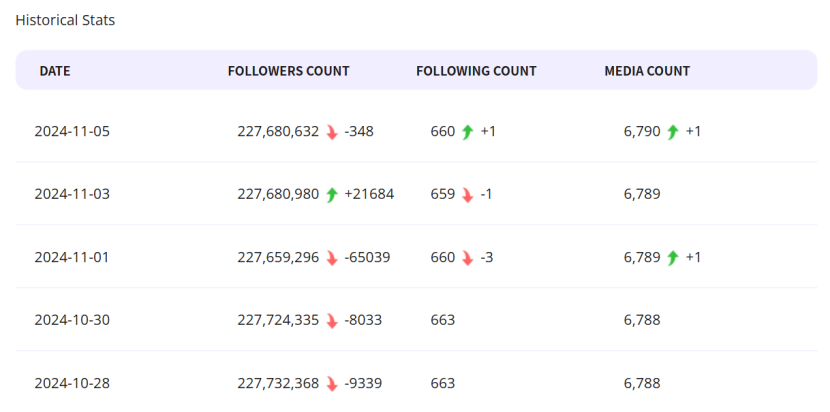830x412 pixels.
Task: Click the green arrow in 2024-11-05 following count
Action: pyautogui.click(x=467, y=132)
